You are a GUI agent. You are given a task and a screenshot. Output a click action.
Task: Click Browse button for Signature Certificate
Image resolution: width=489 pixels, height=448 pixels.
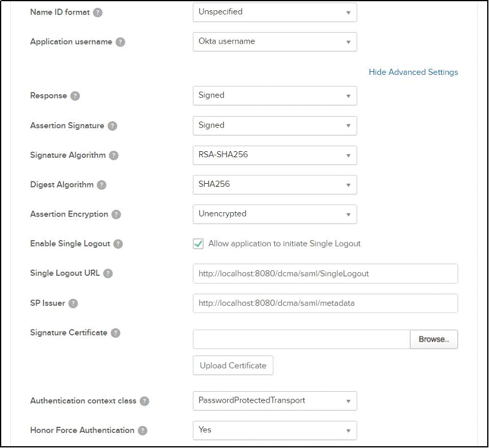pyautogui.click(x=434, y=339)
